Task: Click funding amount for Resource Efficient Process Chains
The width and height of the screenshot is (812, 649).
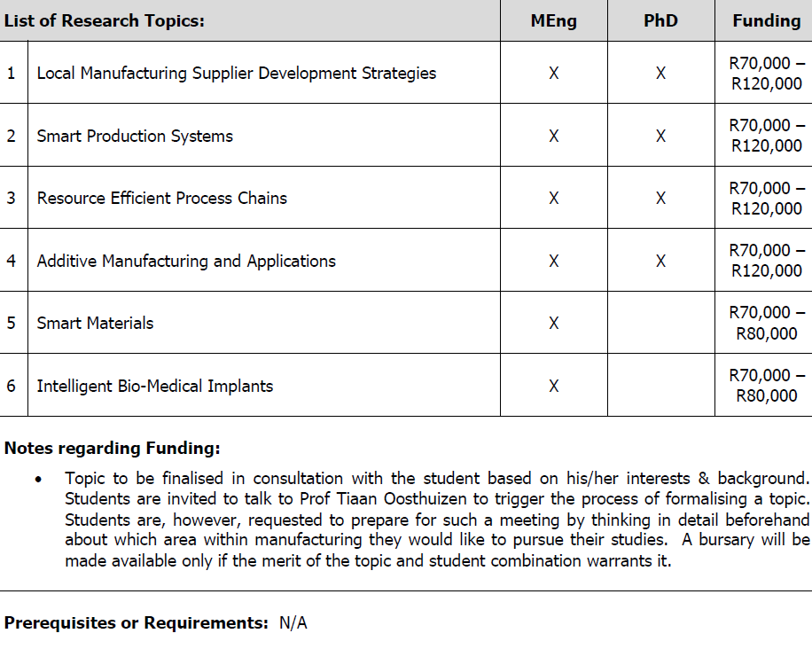Action: (x=767, y=198)
